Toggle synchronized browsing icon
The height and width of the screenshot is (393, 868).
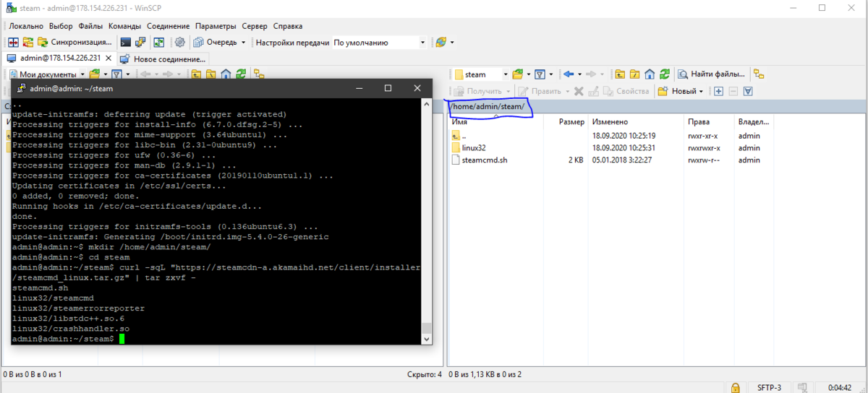tap(158, 43)
